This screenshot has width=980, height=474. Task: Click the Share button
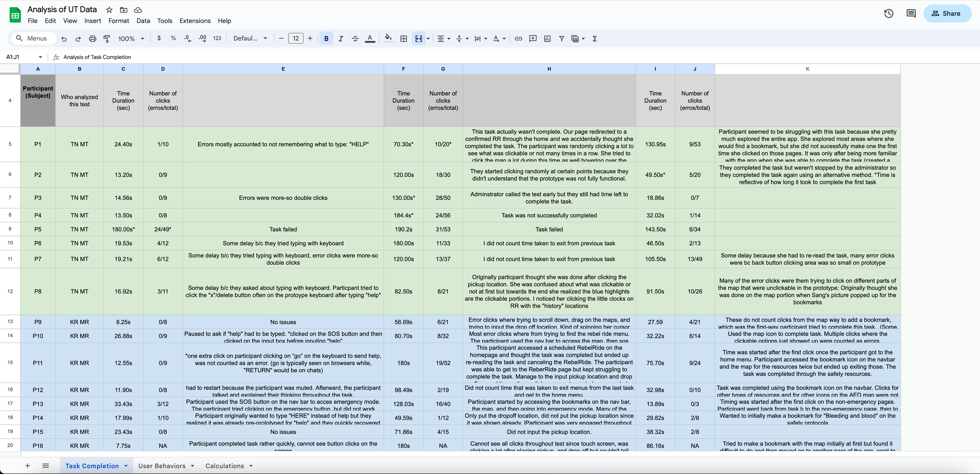[x=947, y=14]
